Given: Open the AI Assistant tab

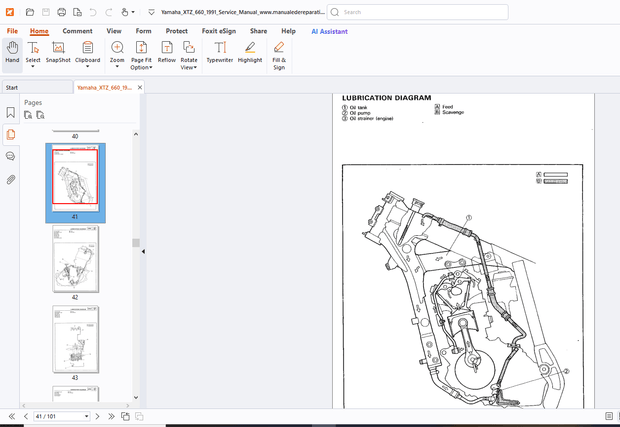Looking at the screenshot, I should (329, 31).
